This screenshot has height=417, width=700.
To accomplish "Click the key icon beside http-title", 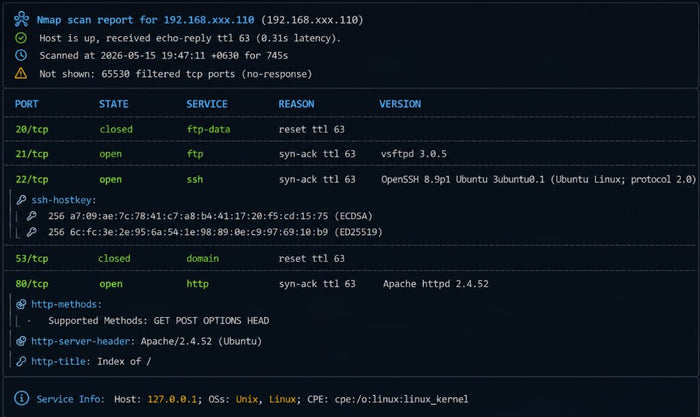I will coord(21,362).
